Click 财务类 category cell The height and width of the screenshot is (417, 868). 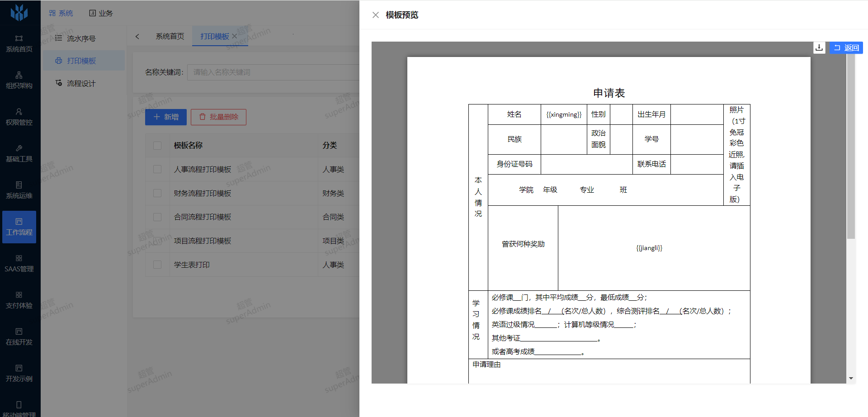pos(333,193)
